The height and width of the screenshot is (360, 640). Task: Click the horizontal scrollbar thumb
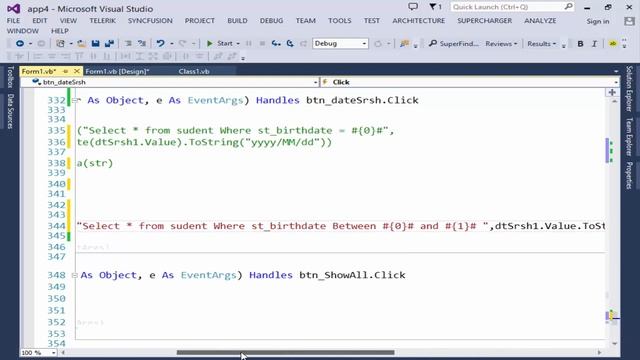285,352
